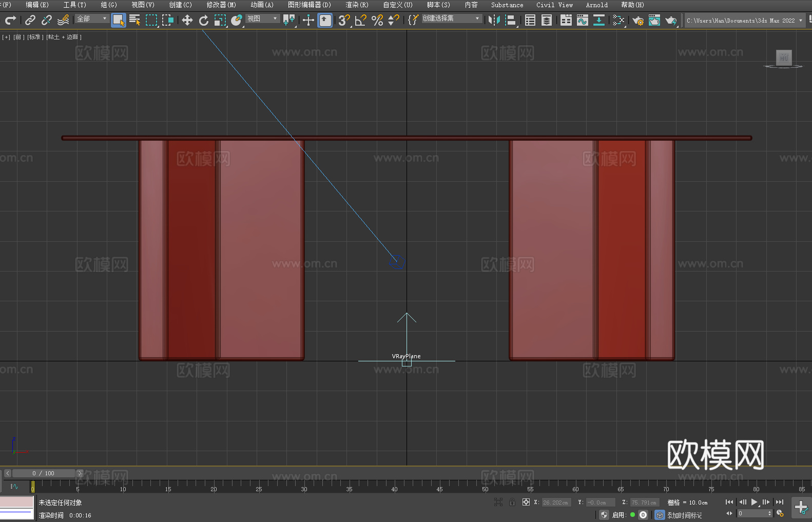Toggle Isolate Selection icon
Viewport: 812px width, 522px height.
pos(498,502)
